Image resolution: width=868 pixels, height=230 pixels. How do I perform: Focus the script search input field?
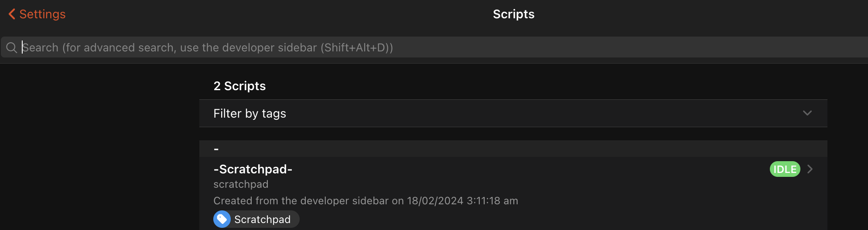coord(436,47)
